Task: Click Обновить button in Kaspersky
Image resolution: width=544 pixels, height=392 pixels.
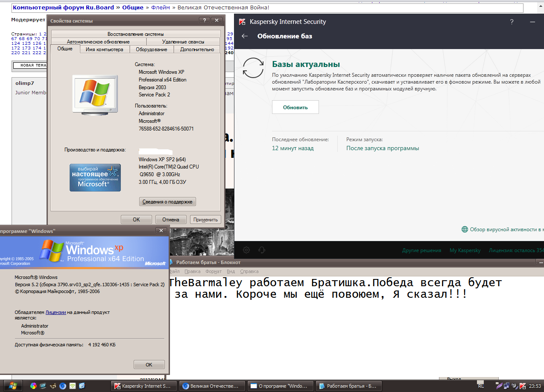Action: [295, 107]
